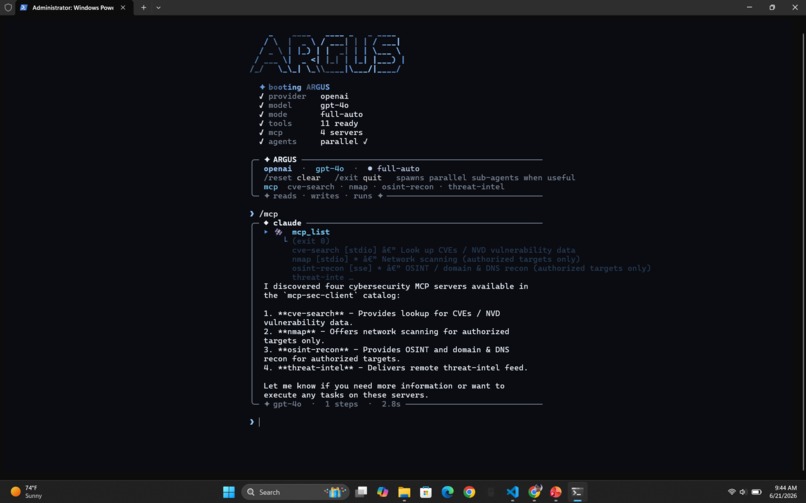Click 'threat-intel' in the mcp server line

pyautogui.click(x=475, y=187)
